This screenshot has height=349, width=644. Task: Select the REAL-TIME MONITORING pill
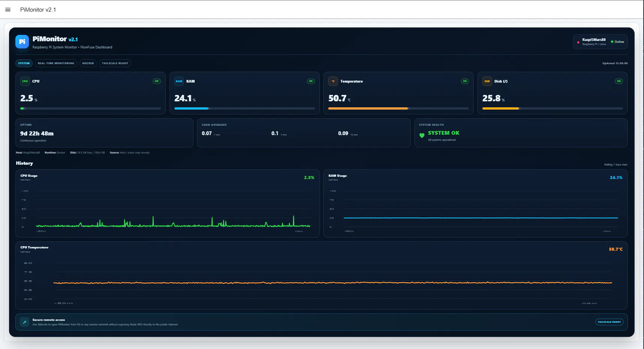pyautogui.click(x=56, y=63)
